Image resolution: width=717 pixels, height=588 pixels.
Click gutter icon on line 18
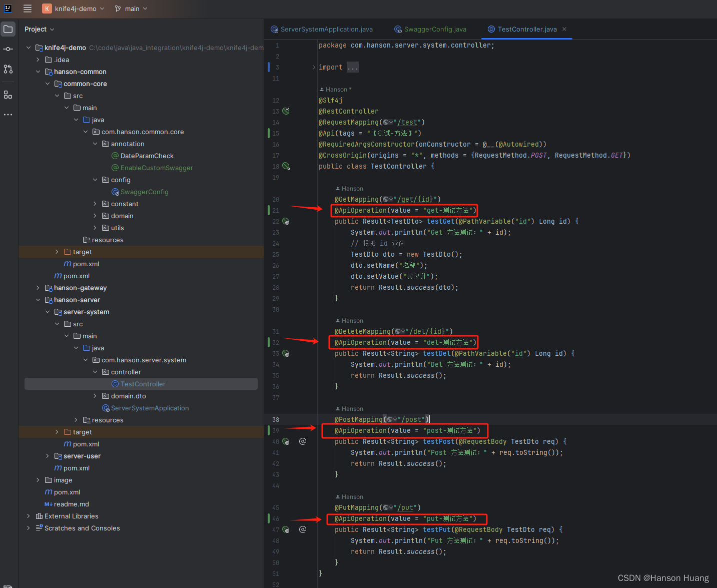click(286, 166)
